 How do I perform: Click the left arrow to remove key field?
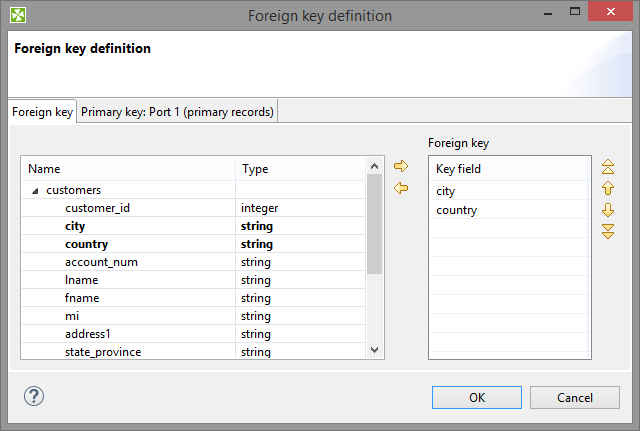click(400, 188)
